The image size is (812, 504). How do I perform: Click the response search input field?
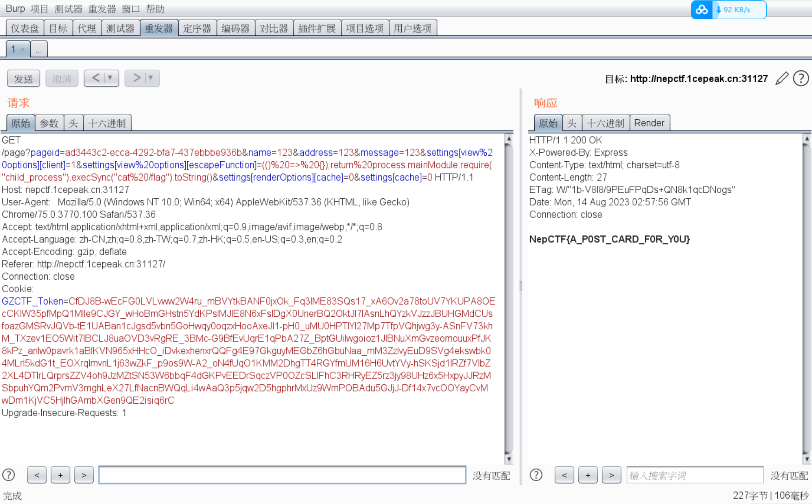click(x=695, y=475)
